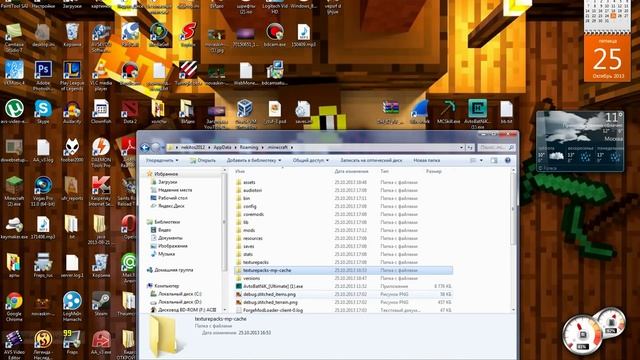Expand the Библиотеки tree section
Viewport: 640px width, 360px height.
pos(167,222)
